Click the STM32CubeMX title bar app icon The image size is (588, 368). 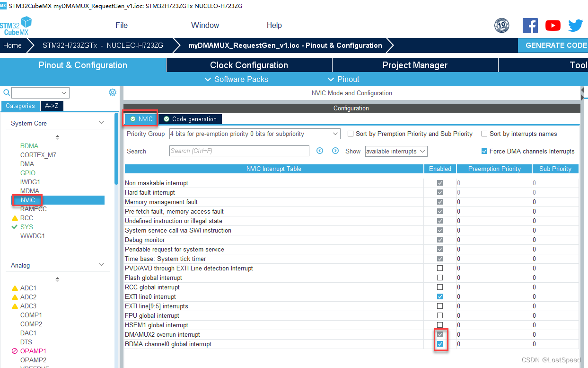tap(3, 5)
